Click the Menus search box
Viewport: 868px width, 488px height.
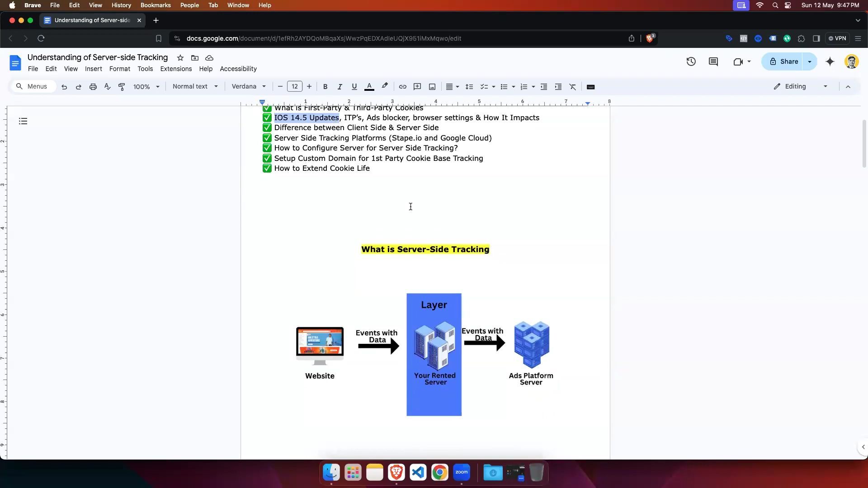point(34,87)
